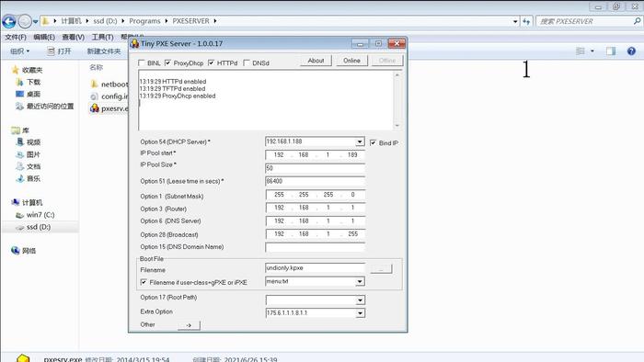Select the config.ini file icon
The image size is (644, 362).
[94, 96]
